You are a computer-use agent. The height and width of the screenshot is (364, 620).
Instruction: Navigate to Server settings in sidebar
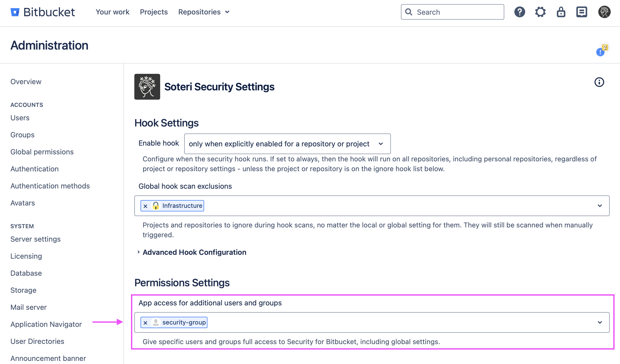point(35,239)
